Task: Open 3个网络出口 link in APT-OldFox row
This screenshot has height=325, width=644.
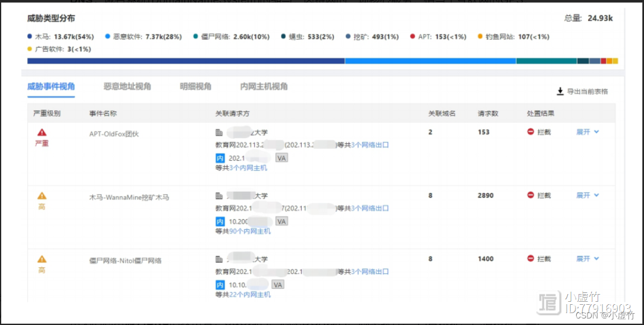Action: pos(370,145)
